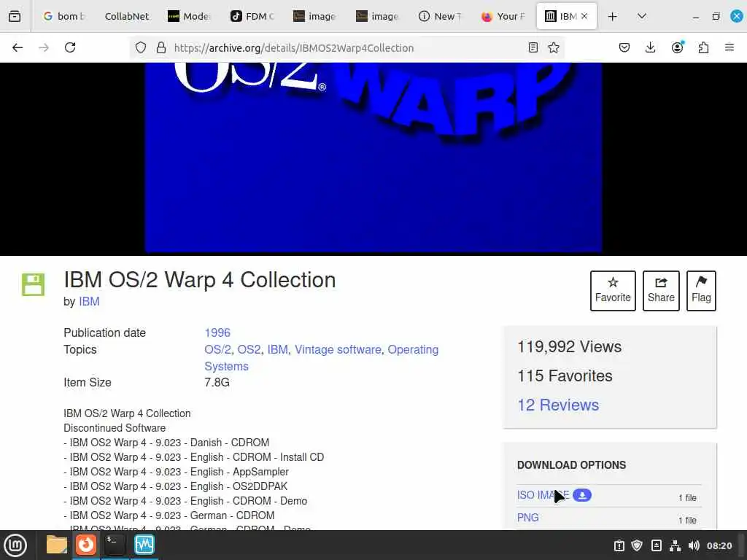Click the 'English - OS2DDPAK' description line
This screenshot has width=747, height=560.
coord(175,486)
